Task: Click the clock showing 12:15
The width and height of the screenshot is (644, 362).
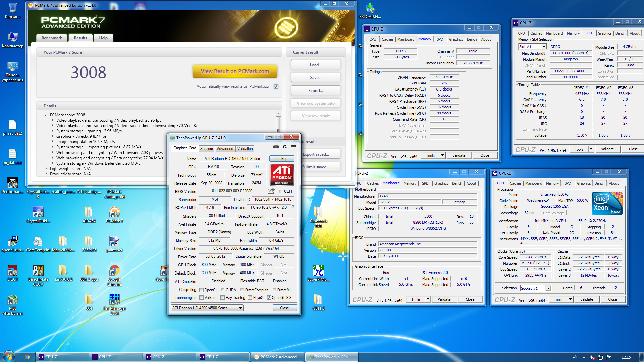Action: point(626,357)
